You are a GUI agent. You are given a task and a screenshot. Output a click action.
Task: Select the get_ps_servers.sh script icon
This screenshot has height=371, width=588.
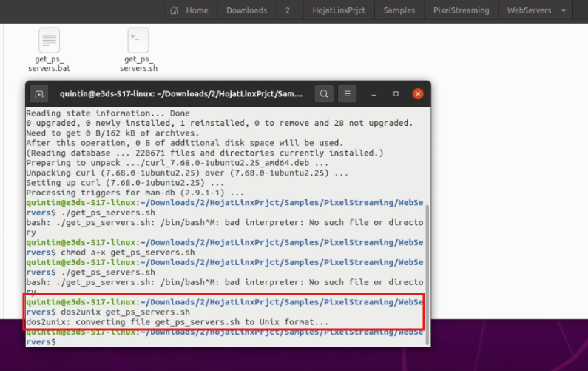138,41
